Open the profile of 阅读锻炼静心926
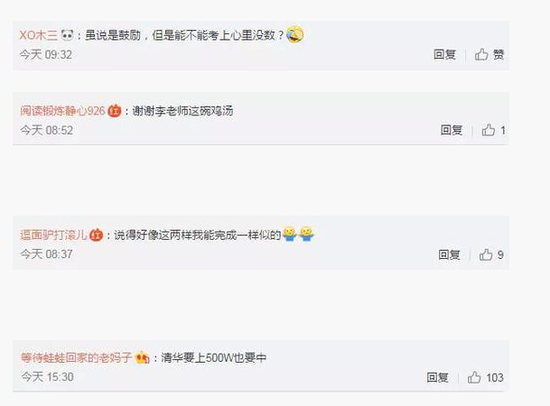 [x=62, y=111]
